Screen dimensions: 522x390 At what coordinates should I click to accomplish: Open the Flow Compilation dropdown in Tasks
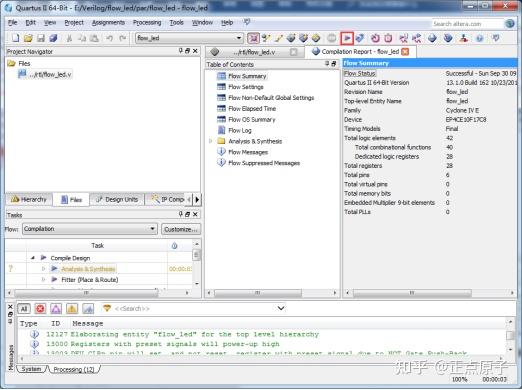89,229
